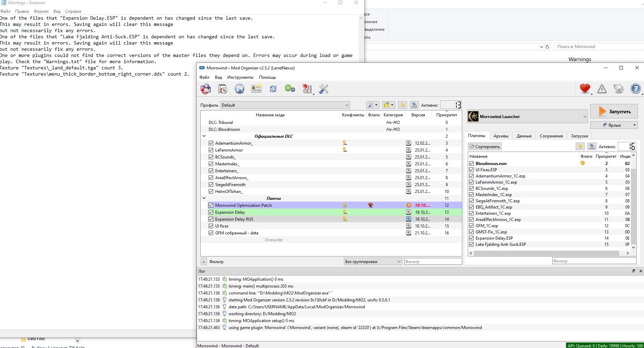The width and height of the screenshot is (644, 348).
Task: Float the Лог panel with its icon
Action: coord(634,271)
